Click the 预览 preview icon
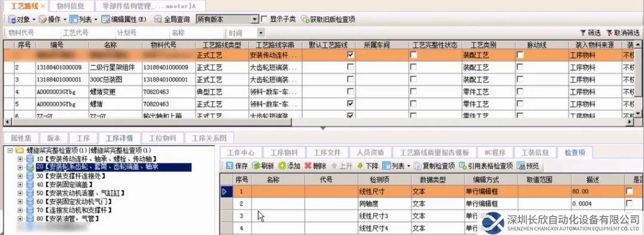 (x=521, y=166)
